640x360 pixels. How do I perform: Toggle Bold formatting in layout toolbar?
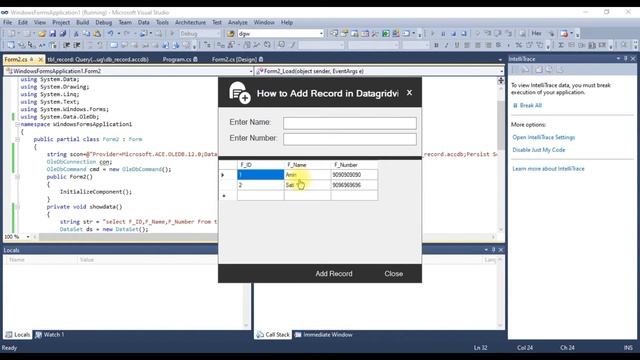click(x=436, y=45)
